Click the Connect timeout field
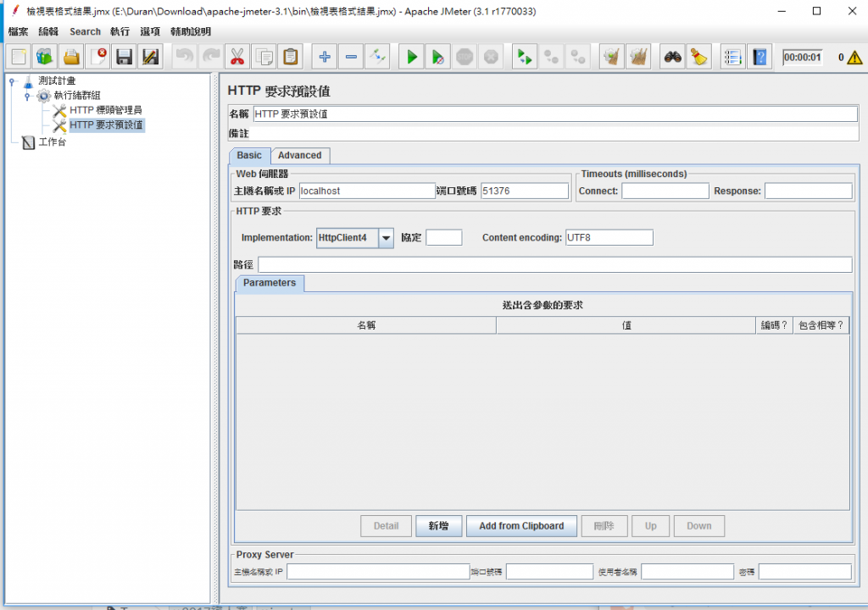The image size is (868, 610). coord(665,191)
